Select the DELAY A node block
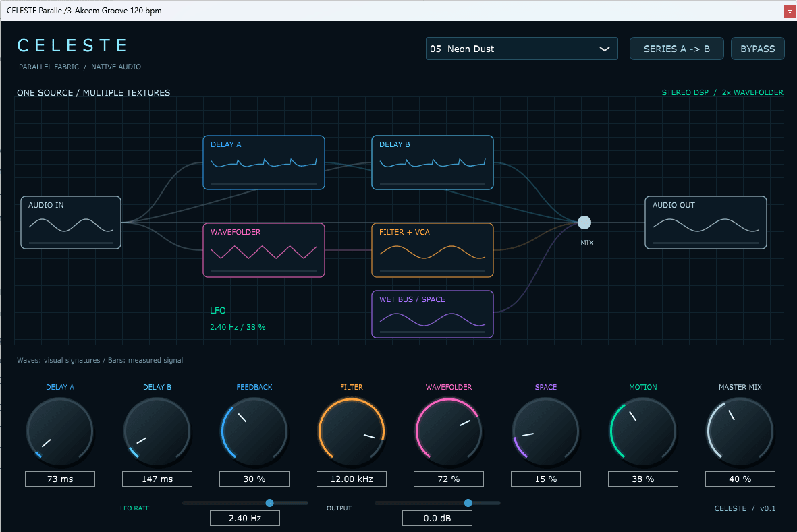This screenshot has width=797, height=532. (x=264, y=162)
